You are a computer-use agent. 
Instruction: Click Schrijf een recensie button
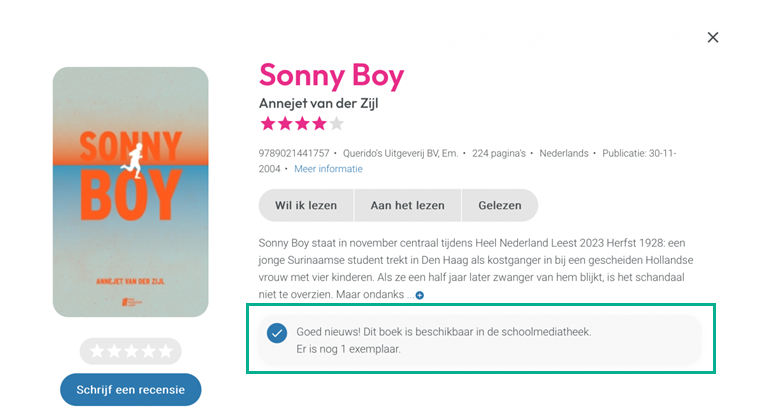click(130, 389)
